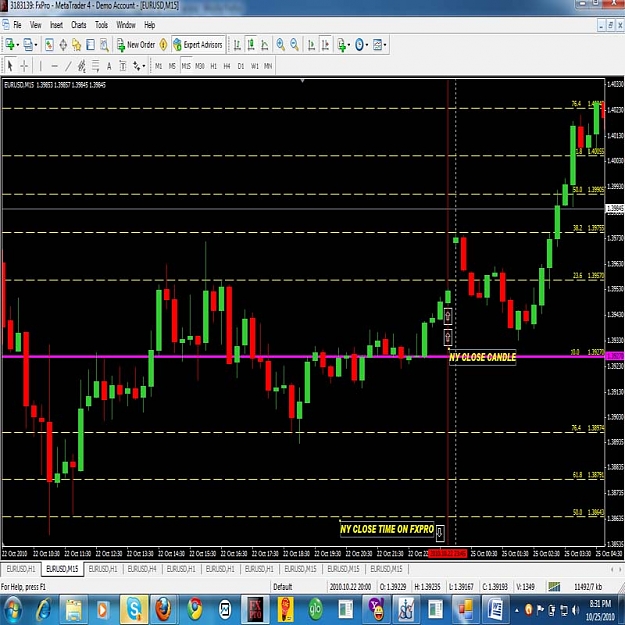Launch the Strategy Tester icon

point(104,45)
